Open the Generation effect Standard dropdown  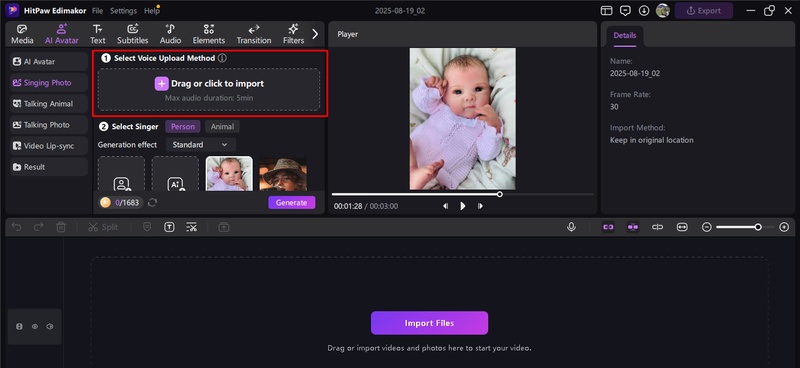coord(201,145)
